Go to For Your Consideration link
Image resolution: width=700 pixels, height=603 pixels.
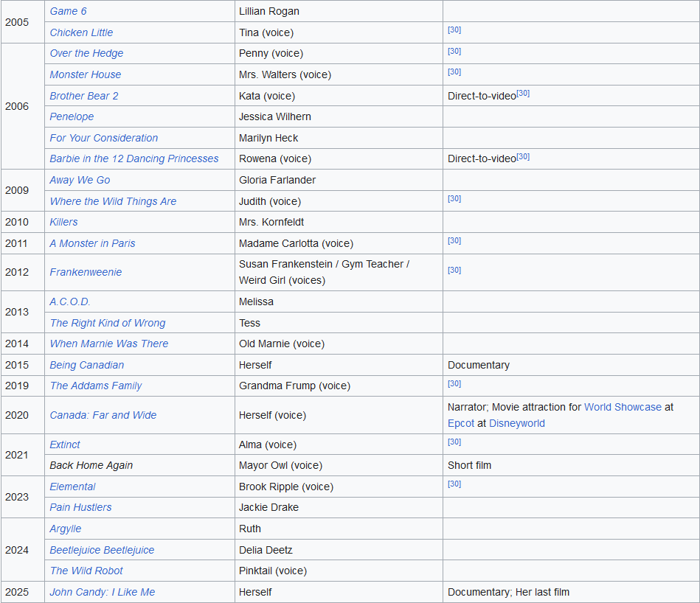(x=103, y=138)
